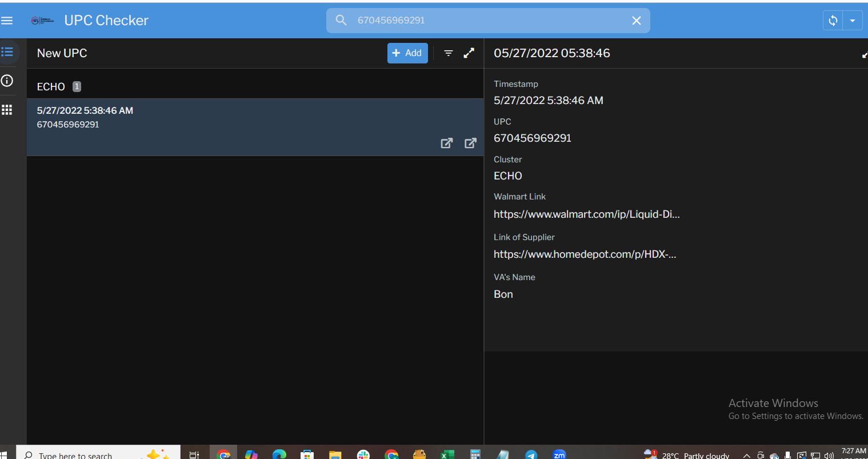This screenshot has height=459, width=868.
Task: Collapse the ECHO group header
Action: (255, 86)
